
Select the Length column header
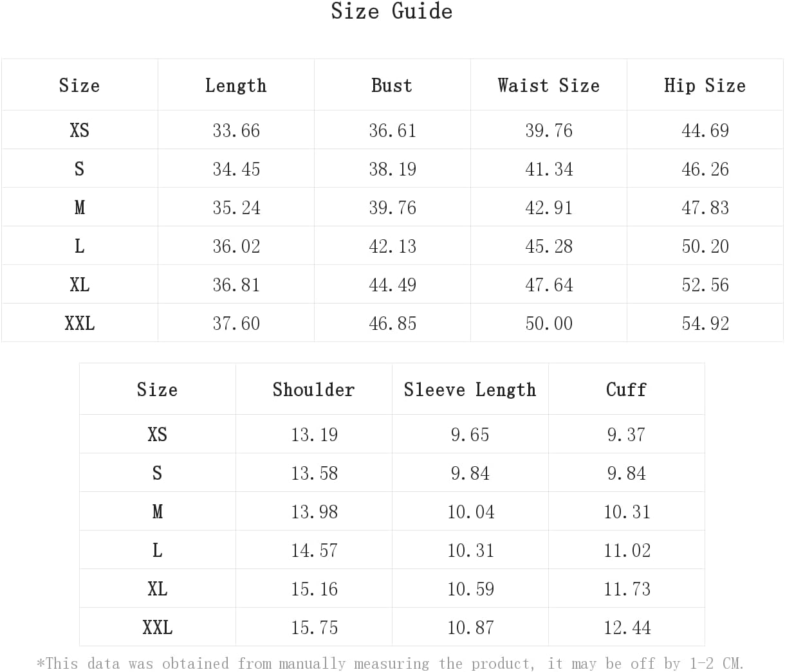click(x=235, y=85)
